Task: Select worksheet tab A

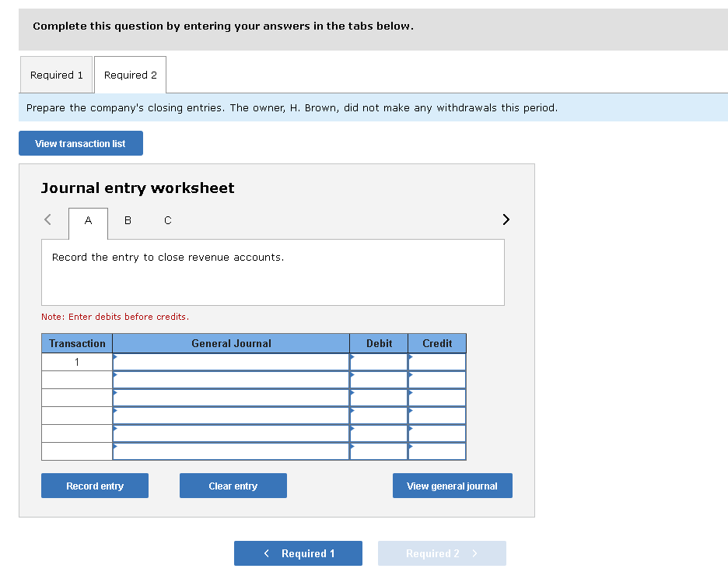Action: (88, 220)
